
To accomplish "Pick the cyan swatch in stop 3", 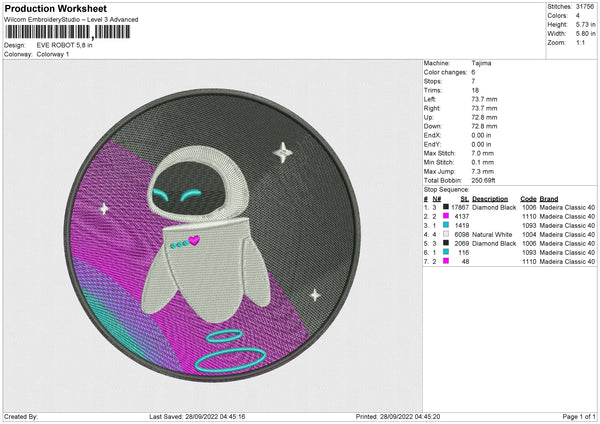I will coord(444,225).
